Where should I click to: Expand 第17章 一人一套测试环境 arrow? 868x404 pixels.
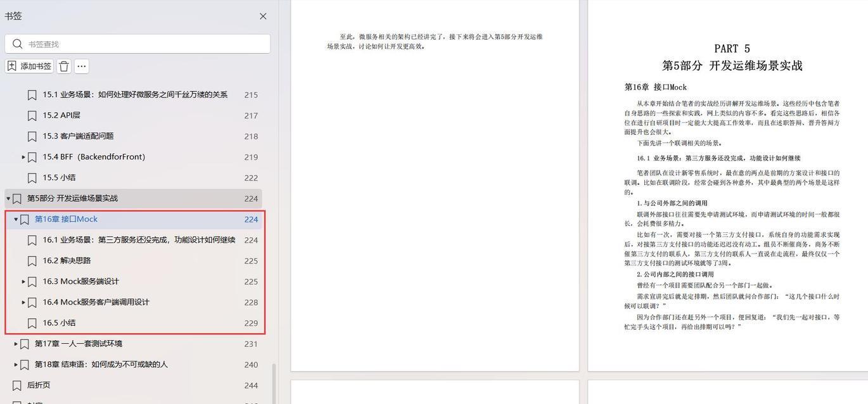click(x=16, y=344)
